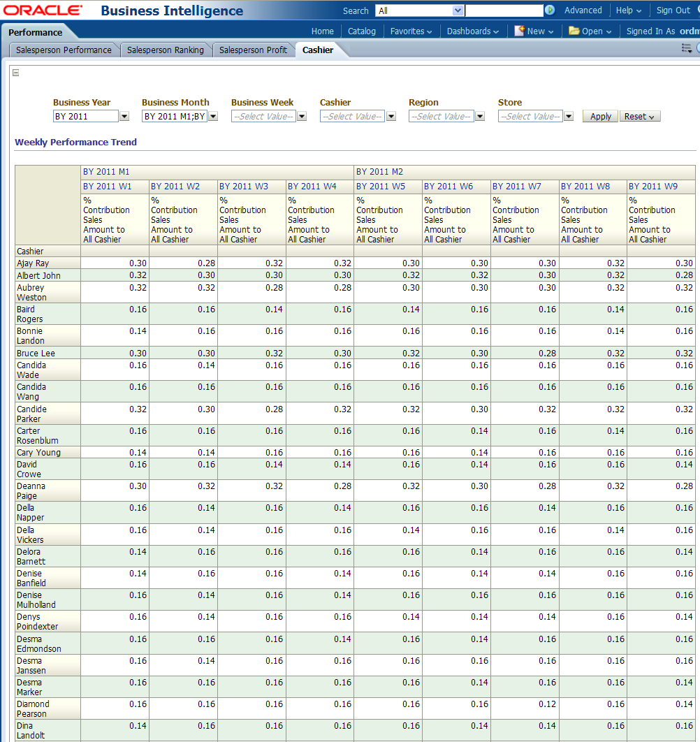Click the New document icon
Image resolution: width=700 pixels, height=742 pixels.
pyautogui.click(x=519, y=31)
